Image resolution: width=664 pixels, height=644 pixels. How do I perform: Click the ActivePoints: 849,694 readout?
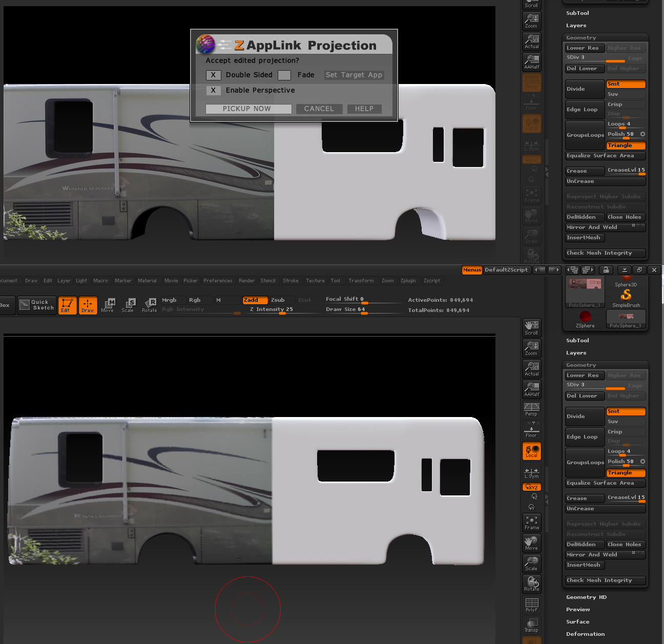pos(440,300)
